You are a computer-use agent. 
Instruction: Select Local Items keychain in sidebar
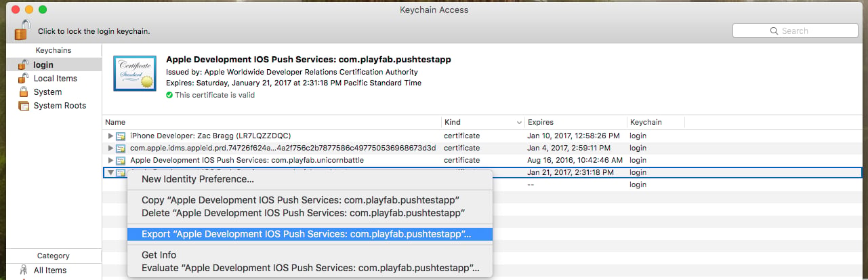pos(56,78)
